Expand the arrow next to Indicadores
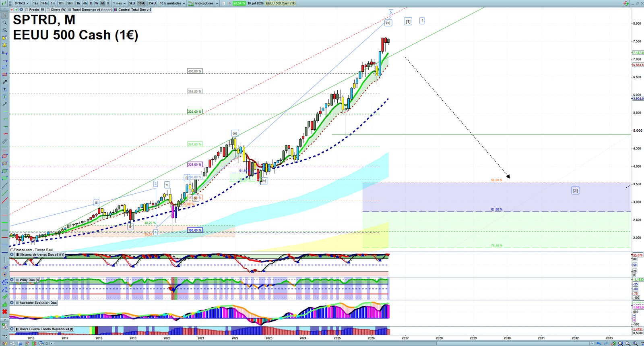644x346 pixels. (x=217, y=3)
